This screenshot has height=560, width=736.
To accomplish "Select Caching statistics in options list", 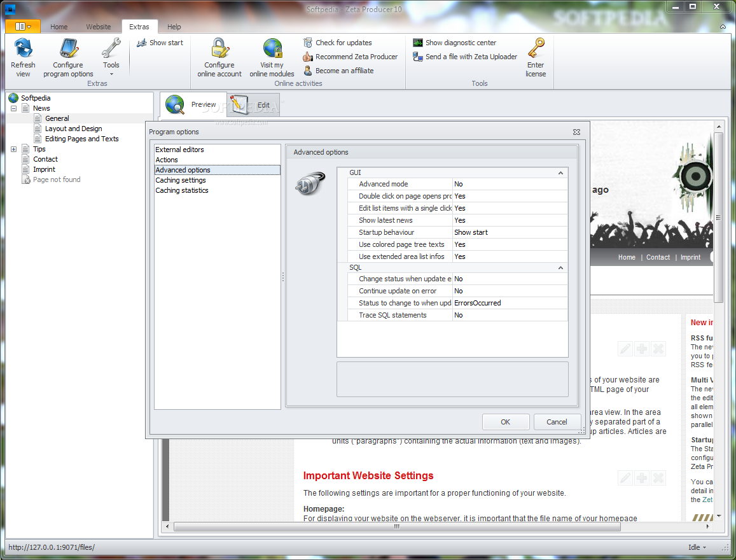I will (x=218, y=190).
